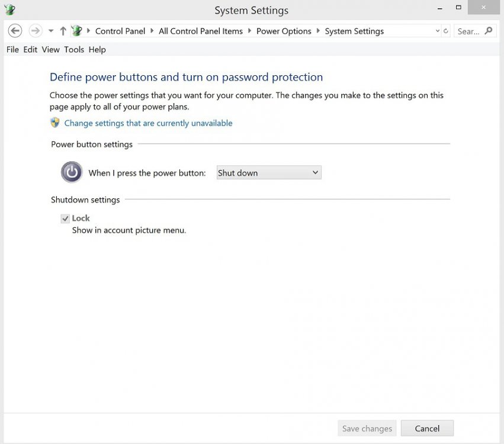The image size is (504, 444).
Task: Open the power button action dropdown
Action: pos(269,173)
